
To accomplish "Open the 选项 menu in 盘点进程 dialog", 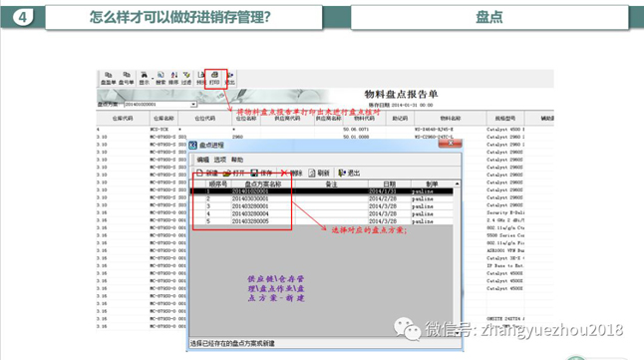I will coord(219,160).
